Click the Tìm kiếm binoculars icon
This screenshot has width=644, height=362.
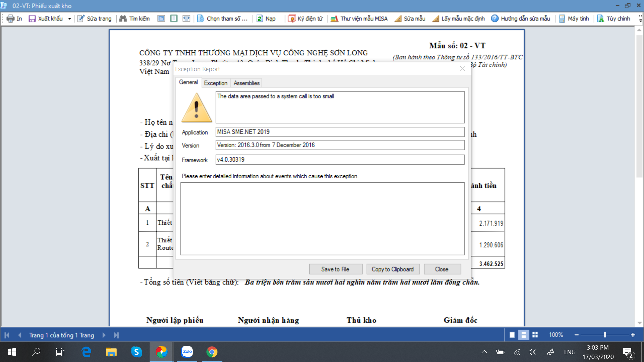pos(123,19)
